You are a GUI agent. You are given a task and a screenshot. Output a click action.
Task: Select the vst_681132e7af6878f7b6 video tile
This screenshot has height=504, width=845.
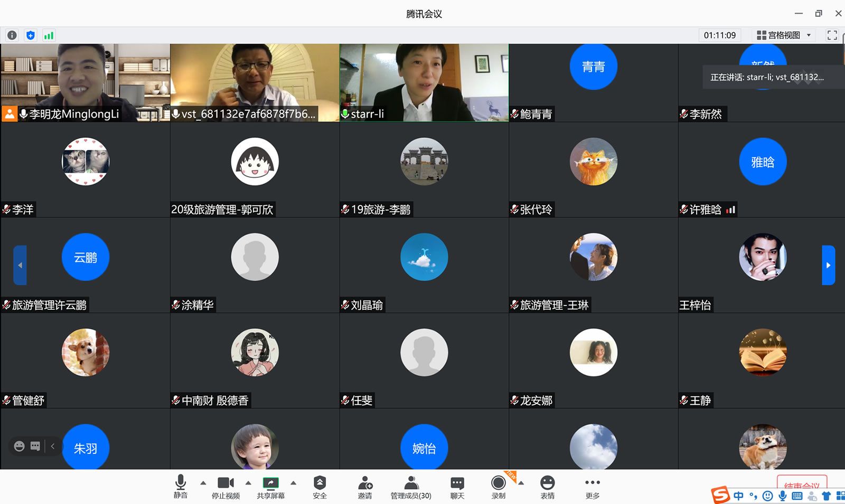coord(255,83)
